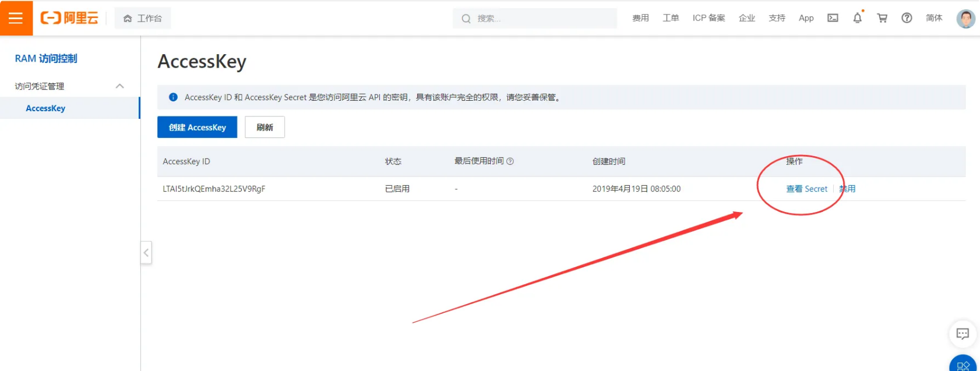Click the search magnifier icon

coord(466,19)
